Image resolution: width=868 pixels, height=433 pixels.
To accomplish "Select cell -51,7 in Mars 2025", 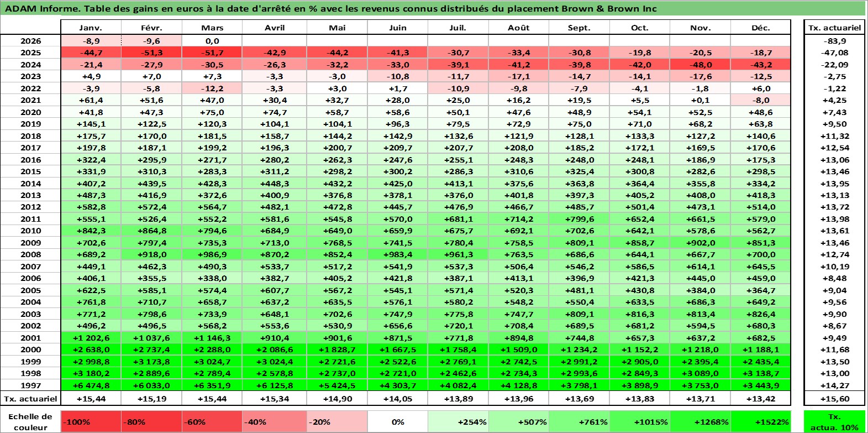I will pyautogui.click(x=212, y=53).
